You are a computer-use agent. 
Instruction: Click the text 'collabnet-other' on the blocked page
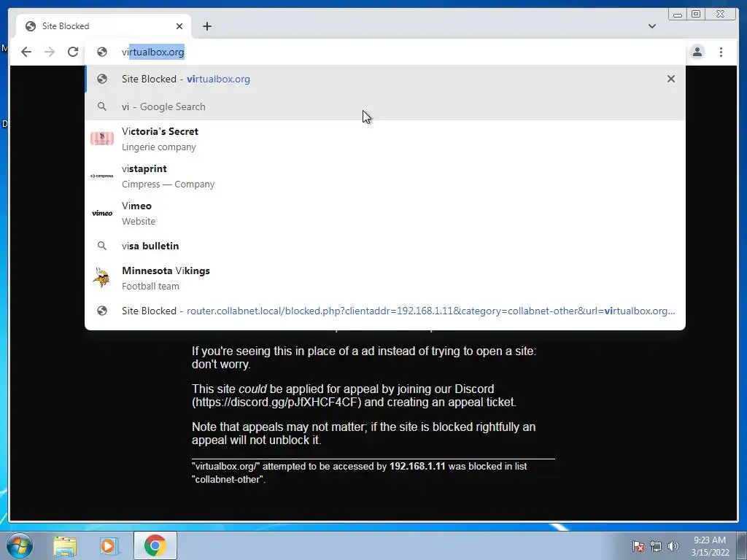click(x=228, y=480)
